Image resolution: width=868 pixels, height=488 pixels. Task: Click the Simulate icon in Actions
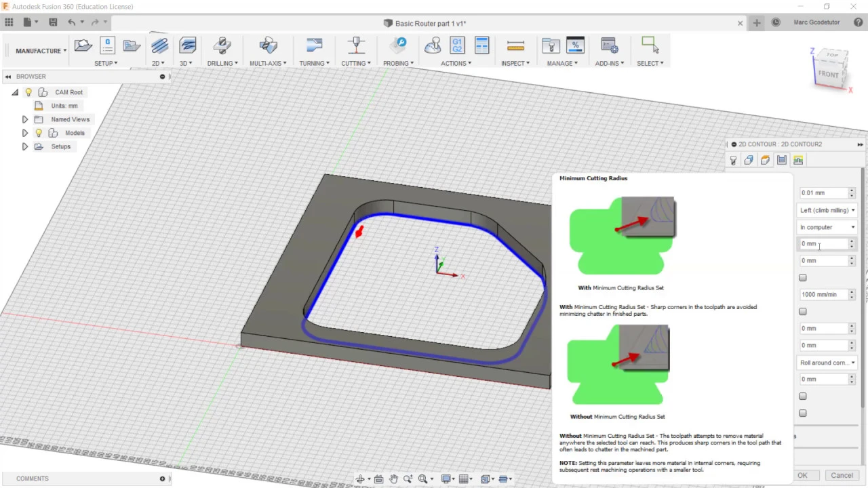click(x=432, y=45)
